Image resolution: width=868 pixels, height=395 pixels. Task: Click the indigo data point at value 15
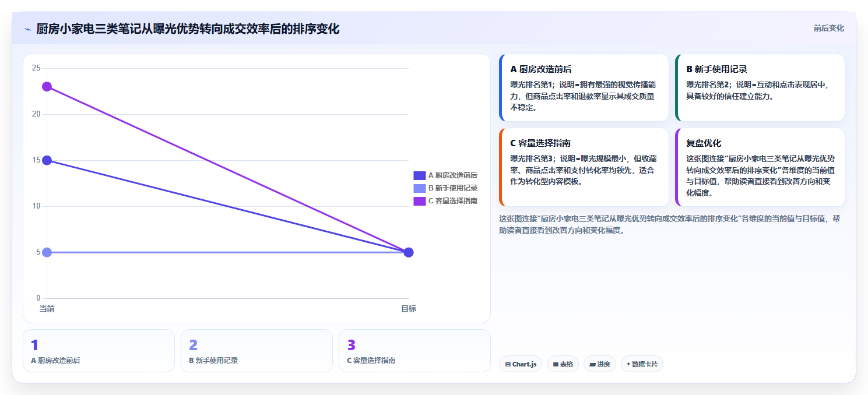point(47,160)
